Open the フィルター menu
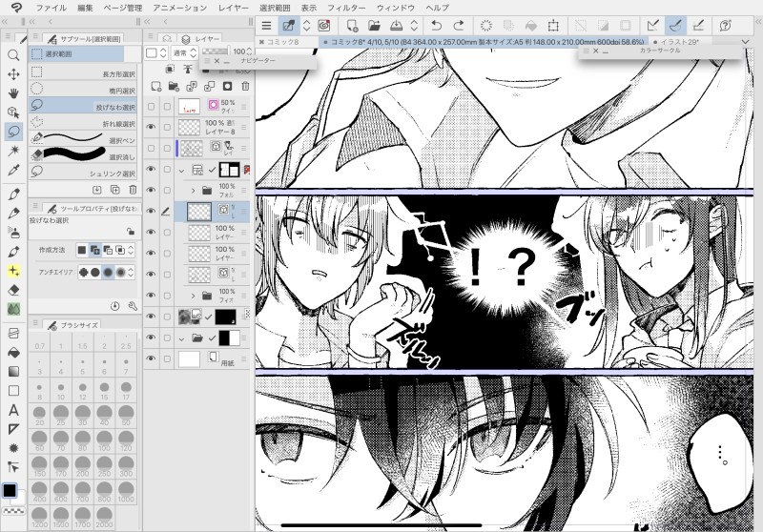Screen dimensions: 763x532 (346, 8)
